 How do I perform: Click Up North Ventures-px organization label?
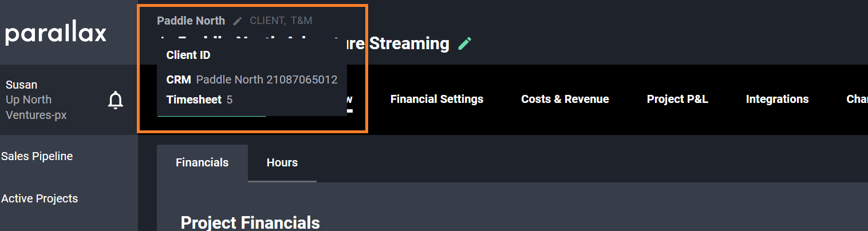[x=35, y=107]
